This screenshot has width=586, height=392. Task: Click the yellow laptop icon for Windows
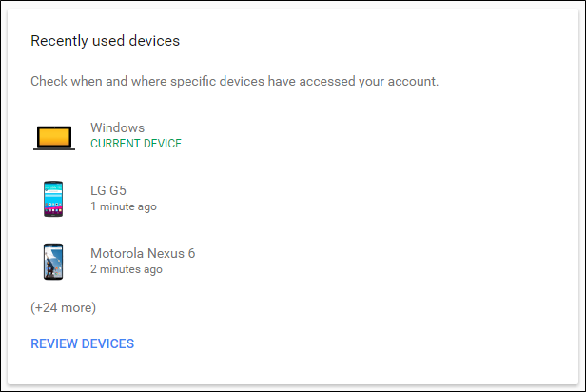(54, 138)
